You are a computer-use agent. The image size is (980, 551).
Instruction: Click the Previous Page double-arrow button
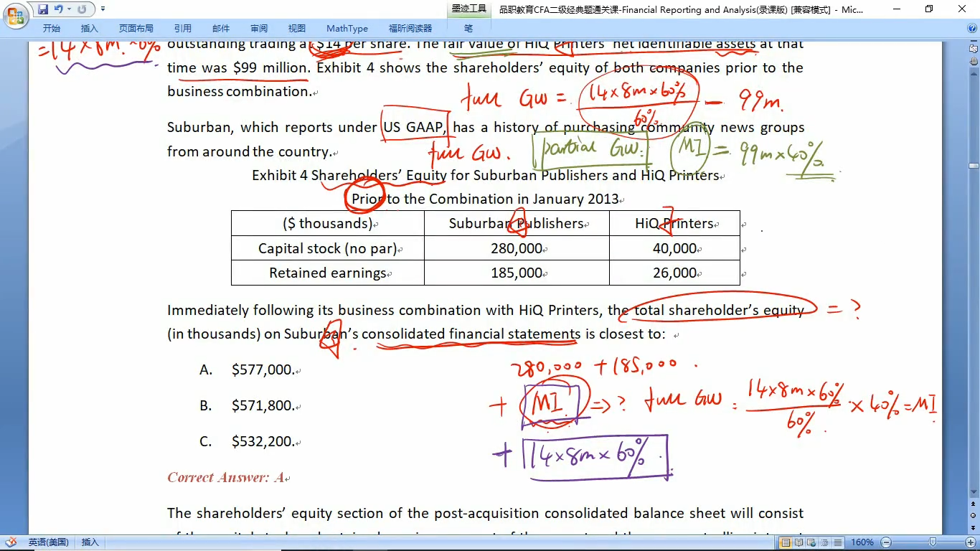[x=974, y=505]
